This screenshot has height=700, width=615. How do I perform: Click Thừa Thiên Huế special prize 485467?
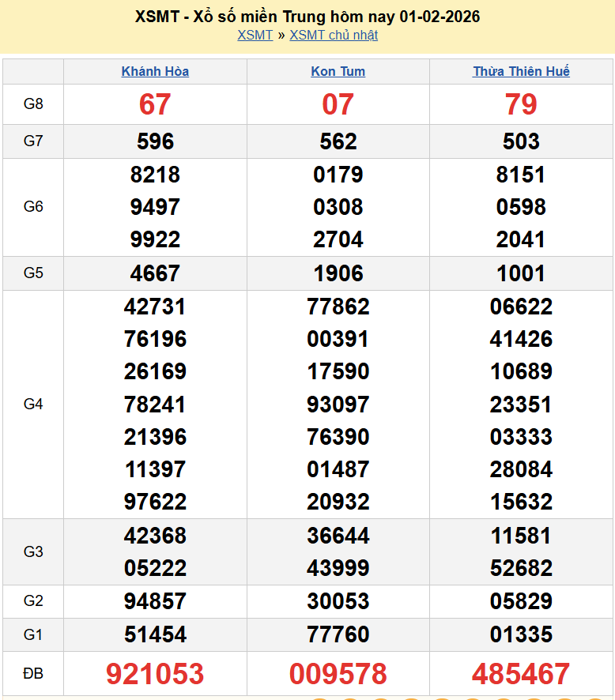point(521,674)
